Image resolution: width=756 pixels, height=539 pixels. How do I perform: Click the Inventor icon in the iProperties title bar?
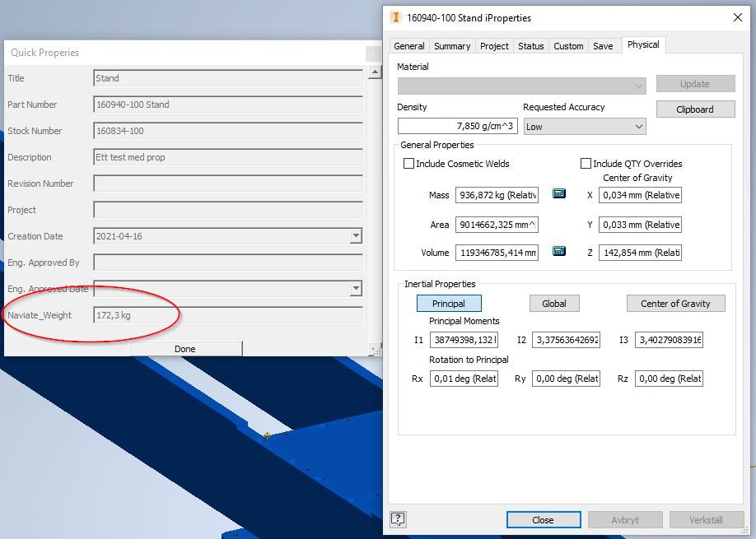coord(394,17)
